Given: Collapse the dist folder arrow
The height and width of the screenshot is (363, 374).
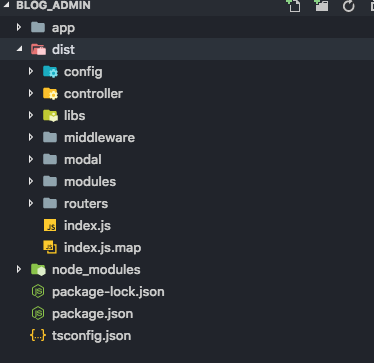Looking at the screenshot, I should point(20,49).
